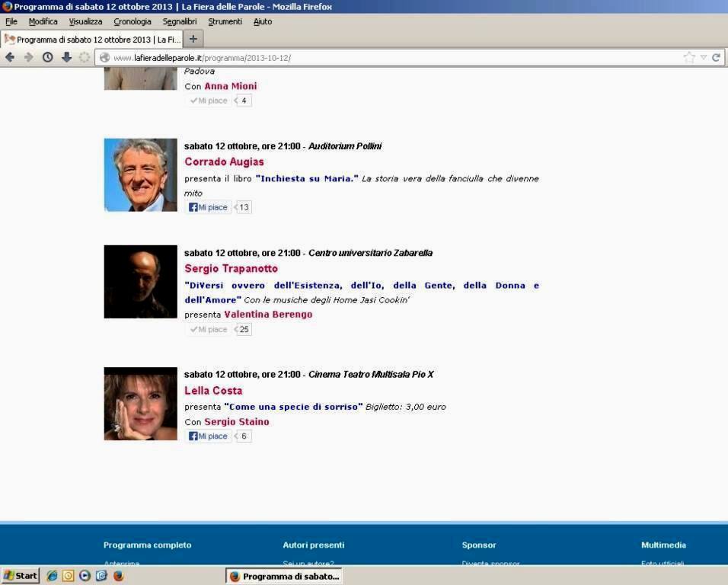Image resolution: width=728 pixels, height=585 pixels.
Task: Click the browser Back arrow button
Action: click(10, 57)
